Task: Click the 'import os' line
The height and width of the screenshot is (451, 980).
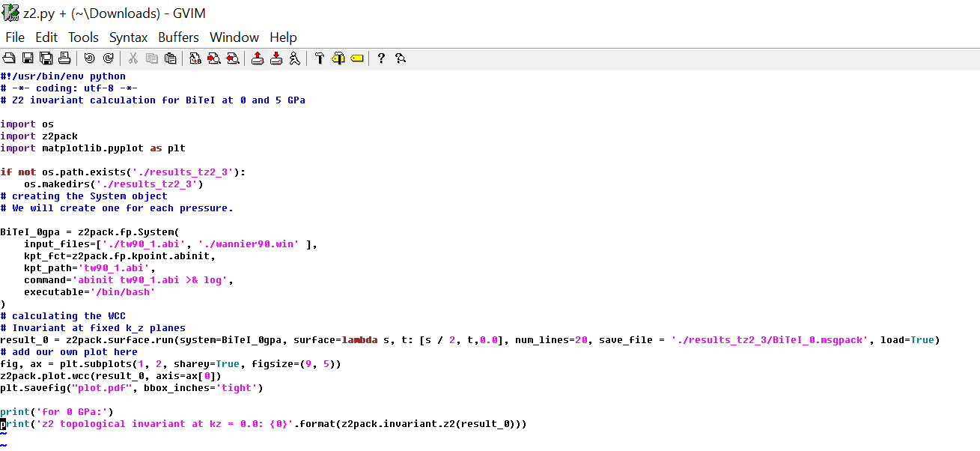Action: tap(27, 124)
